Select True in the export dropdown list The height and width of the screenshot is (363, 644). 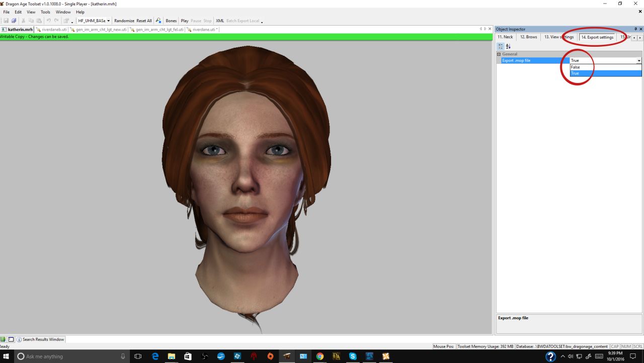[576, 73]
